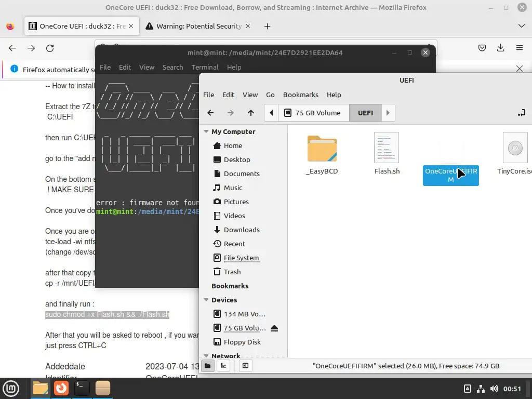Open the 75 GB Volume in sidebar
The width and height of the screenshot is (532, 399).
(244, 328)
